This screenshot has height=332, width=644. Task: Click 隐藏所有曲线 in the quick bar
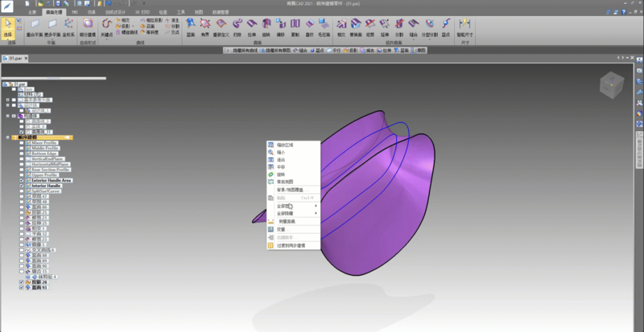click(243, 50)
